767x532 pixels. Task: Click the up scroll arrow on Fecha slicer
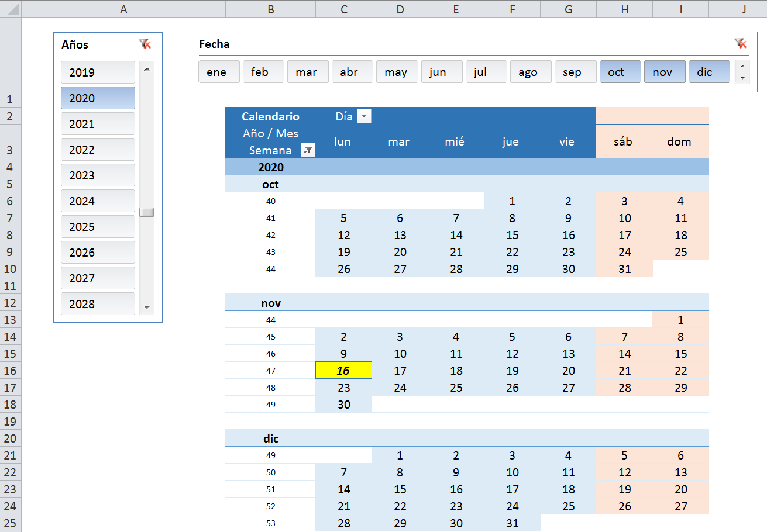[x=742, y=67]
